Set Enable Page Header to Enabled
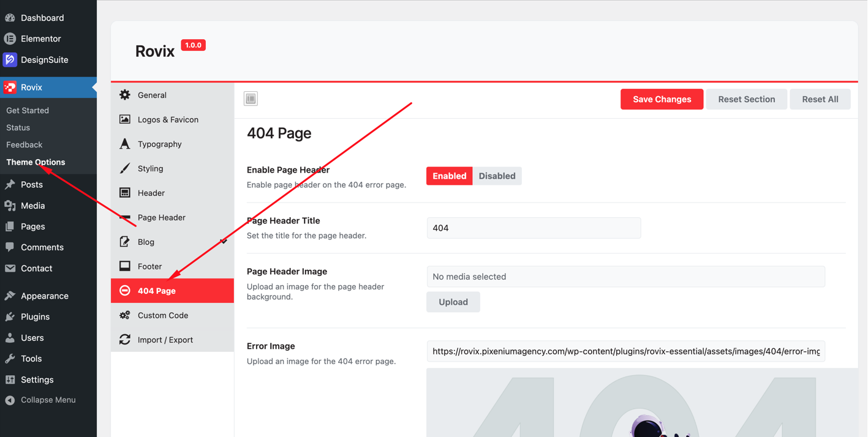The height and width of the screenshot is (437, 868). tap(450, 176)
